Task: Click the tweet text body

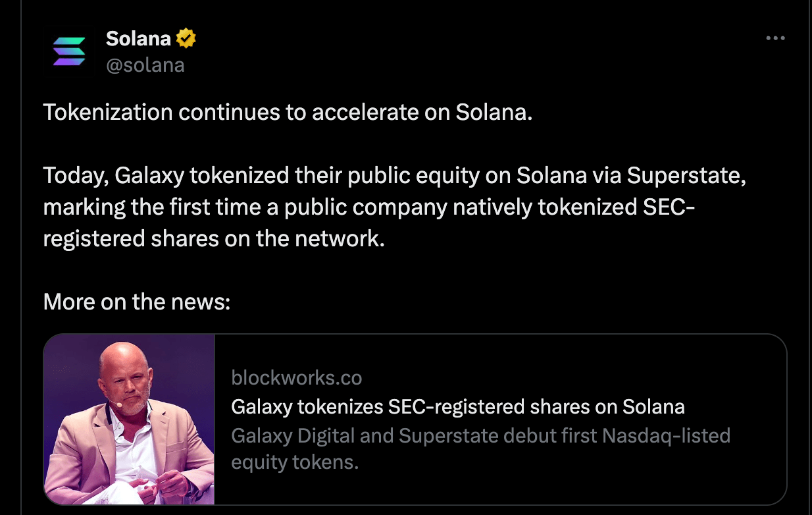Action: [395, 207]
